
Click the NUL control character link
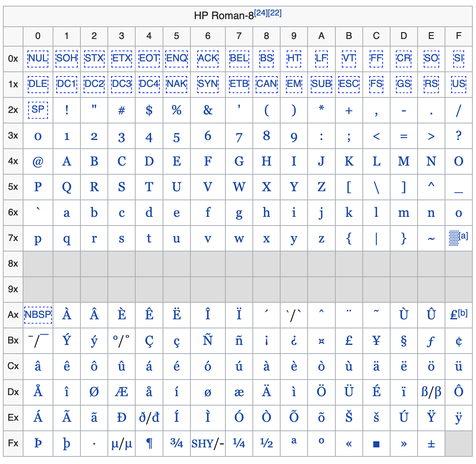click(38, 58)
